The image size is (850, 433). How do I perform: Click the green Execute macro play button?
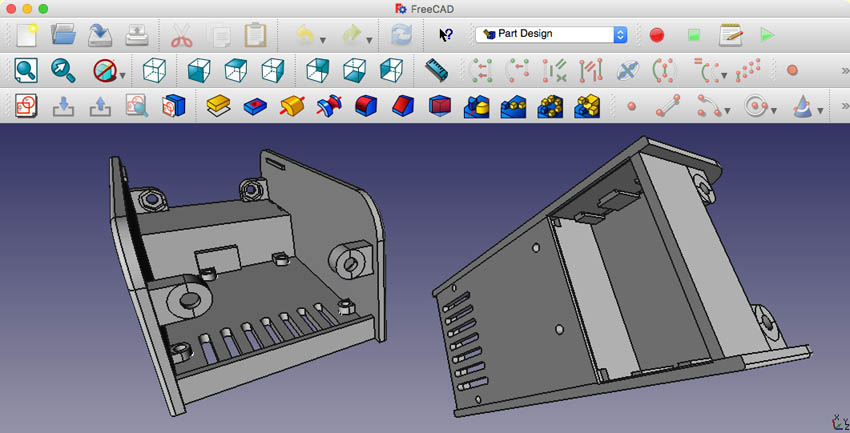coord(766,34)
